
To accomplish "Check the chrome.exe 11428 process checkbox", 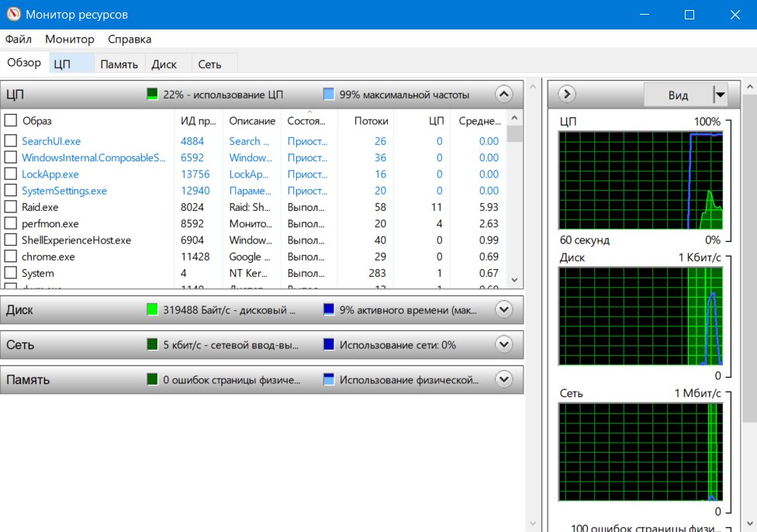I will 11,256.
